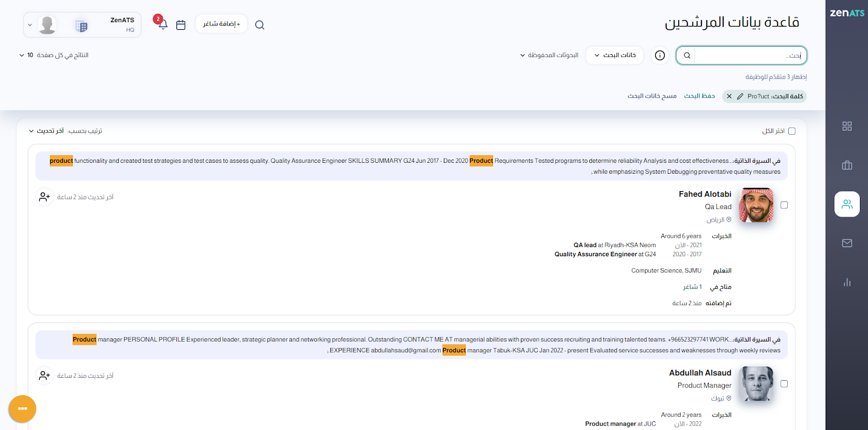Click the Product Manager job title text
Image resolution: width=868 pixels, height=430 pixels.
coord(704,385)
